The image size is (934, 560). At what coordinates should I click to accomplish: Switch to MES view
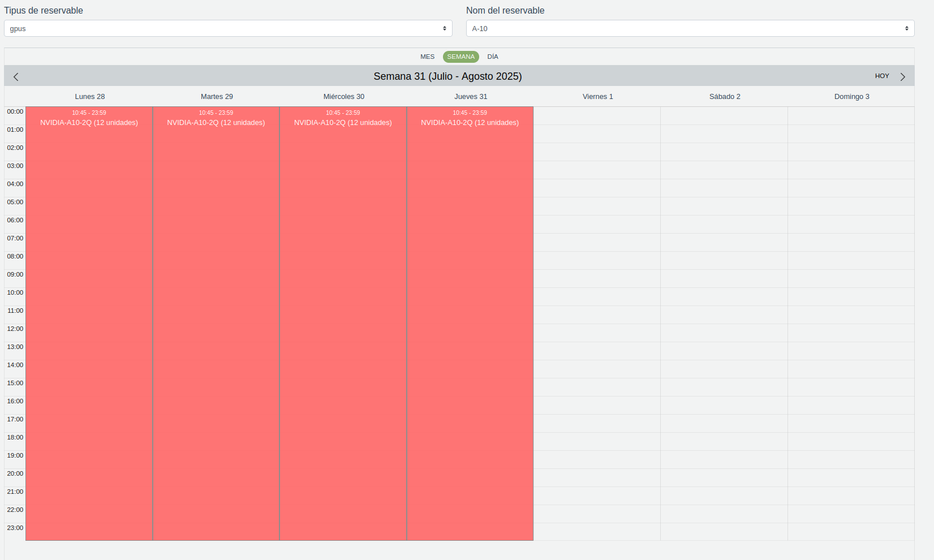427,57
